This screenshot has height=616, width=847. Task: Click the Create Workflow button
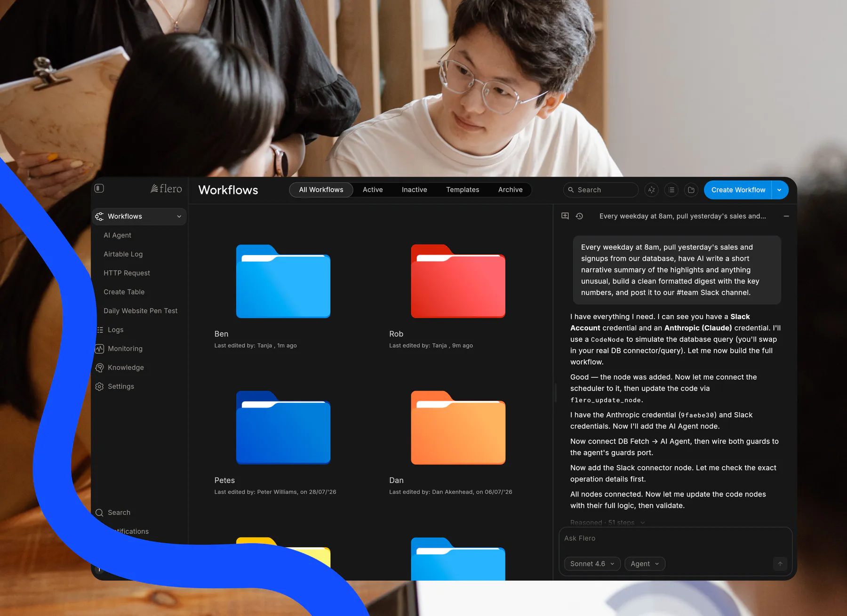tap(738, 190)
